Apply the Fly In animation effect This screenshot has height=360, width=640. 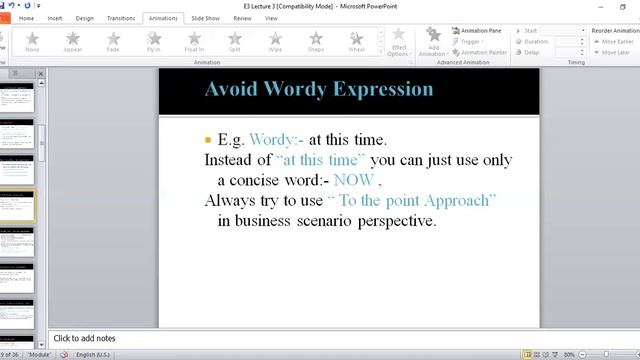click(154, 42)
